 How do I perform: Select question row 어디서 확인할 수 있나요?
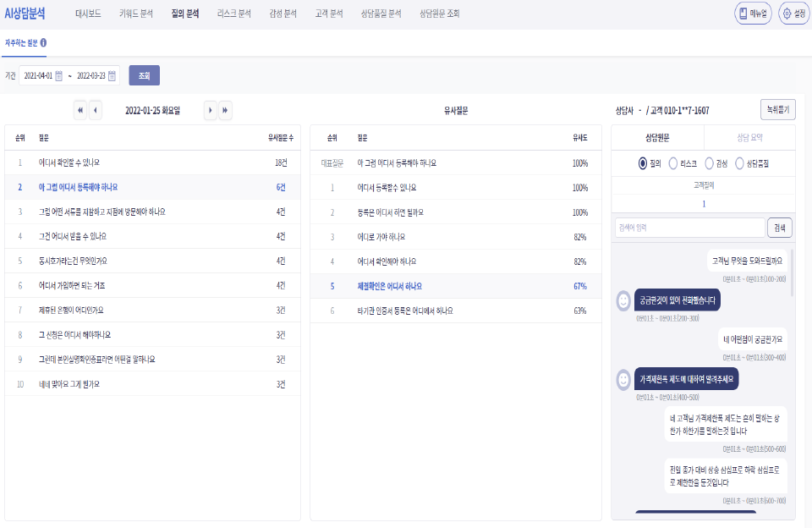click(153, 162)
